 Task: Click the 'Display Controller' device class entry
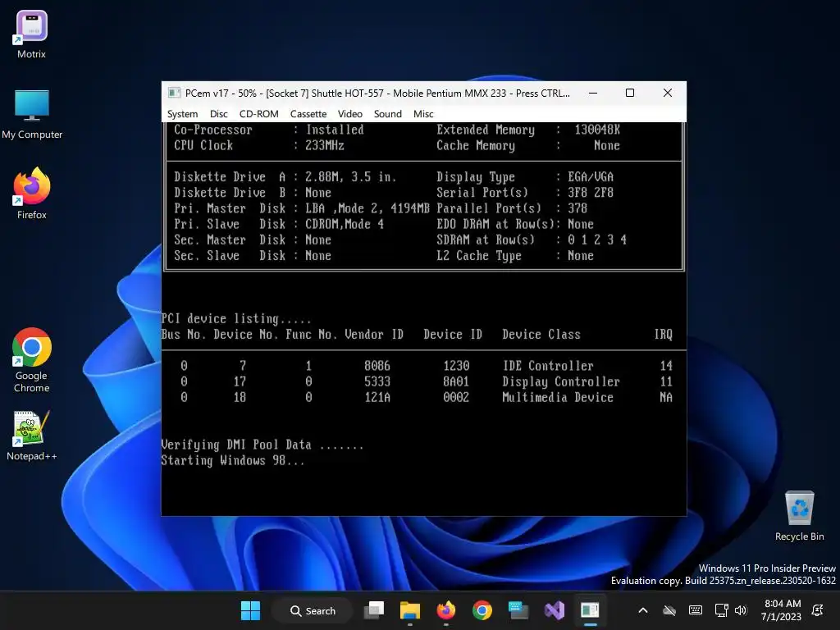(x=561, y=381)
